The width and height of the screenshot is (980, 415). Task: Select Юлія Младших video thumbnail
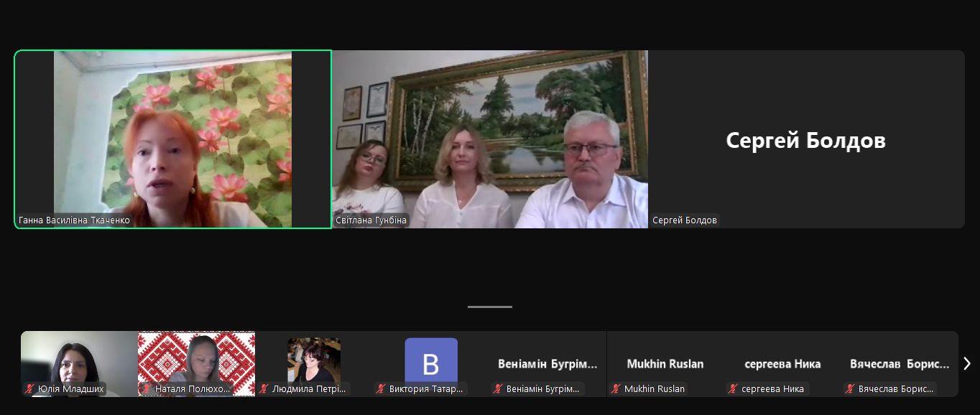point(79,364)
